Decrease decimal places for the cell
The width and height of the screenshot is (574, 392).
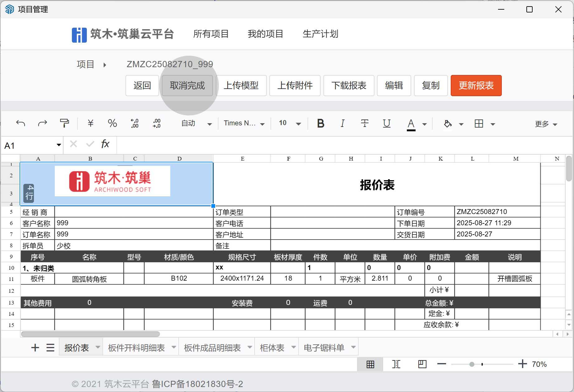tap(157, 124)
